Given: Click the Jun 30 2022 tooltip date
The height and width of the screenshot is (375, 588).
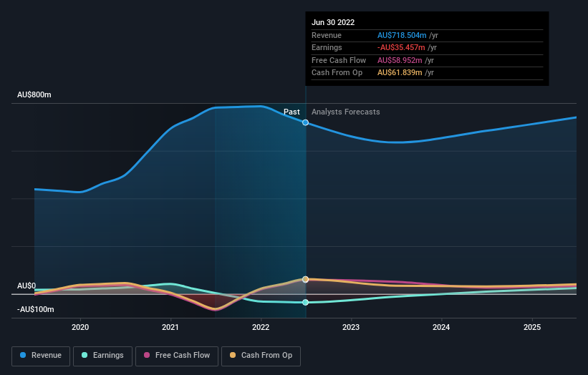Looking at the screenshot, I should click(x=333, y=22).
